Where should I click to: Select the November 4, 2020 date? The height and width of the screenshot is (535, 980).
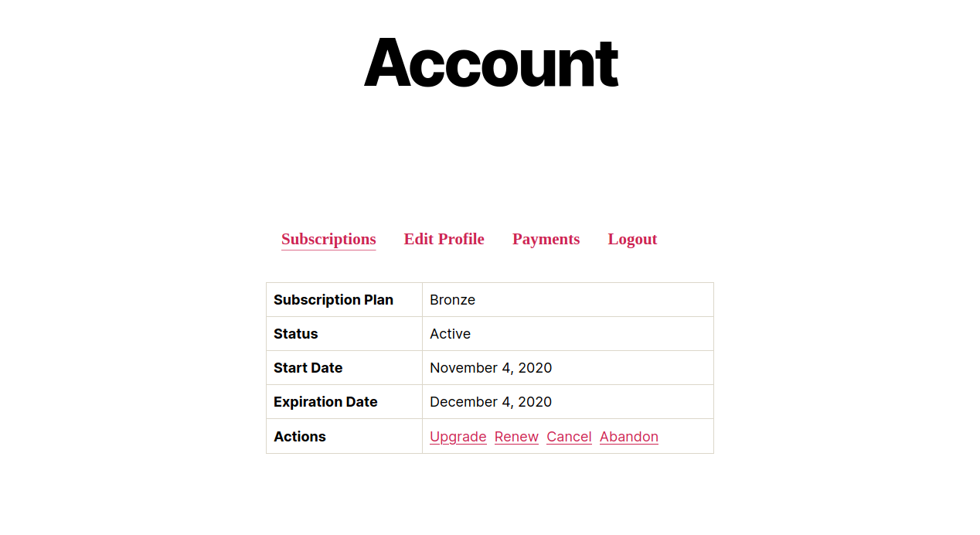[491, 368]
